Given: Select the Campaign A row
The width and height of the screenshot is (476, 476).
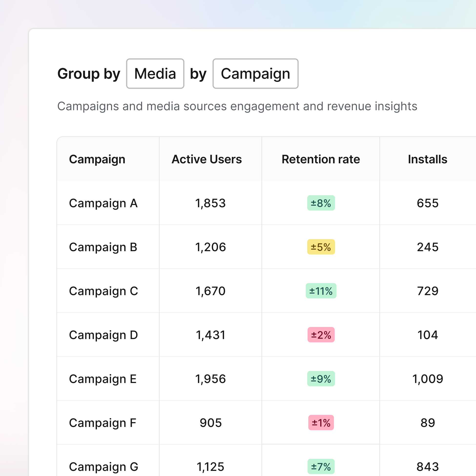Looking at the screenshot, I should pyautogui.click(x=103, y=203).
